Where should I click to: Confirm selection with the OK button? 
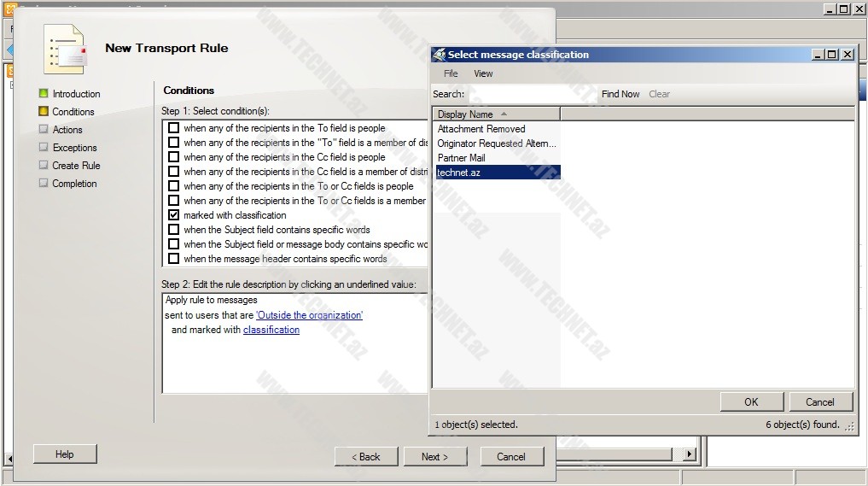[x=750, y=402]
